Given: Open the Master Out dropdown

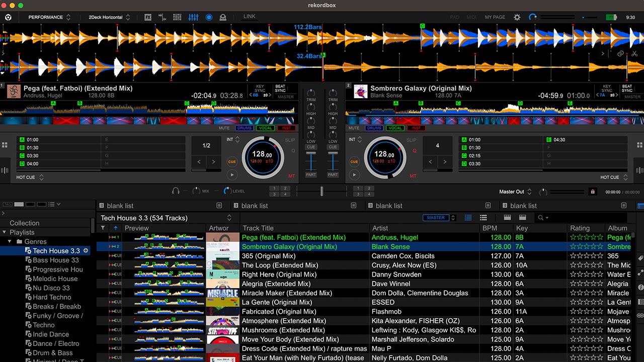Looking at the screenshot, I should [x=515, y=192].
